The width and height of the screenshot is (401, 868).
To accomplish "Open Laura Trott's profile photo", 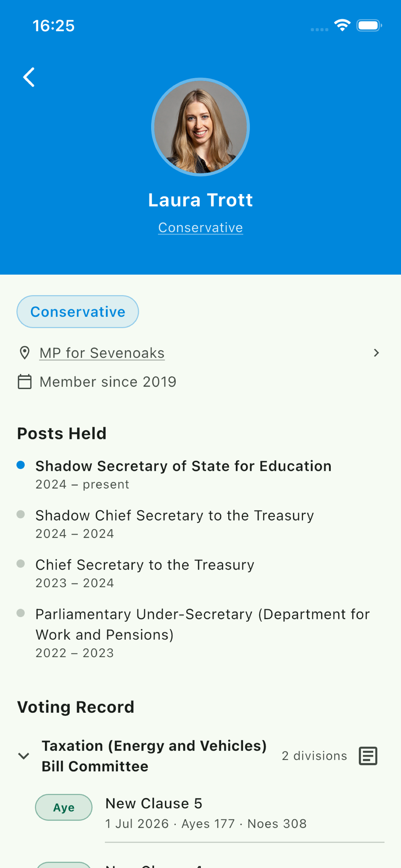I will 200,127.
